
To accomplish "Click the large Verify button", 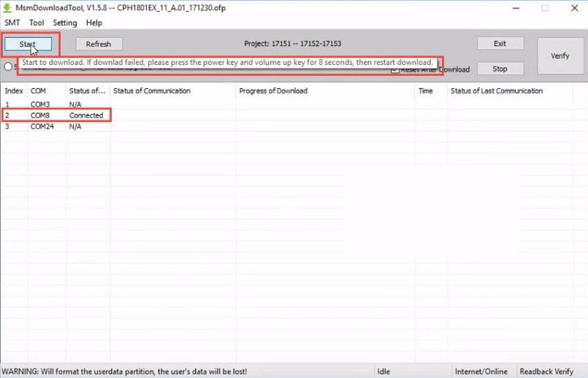I will pos(560,55).
